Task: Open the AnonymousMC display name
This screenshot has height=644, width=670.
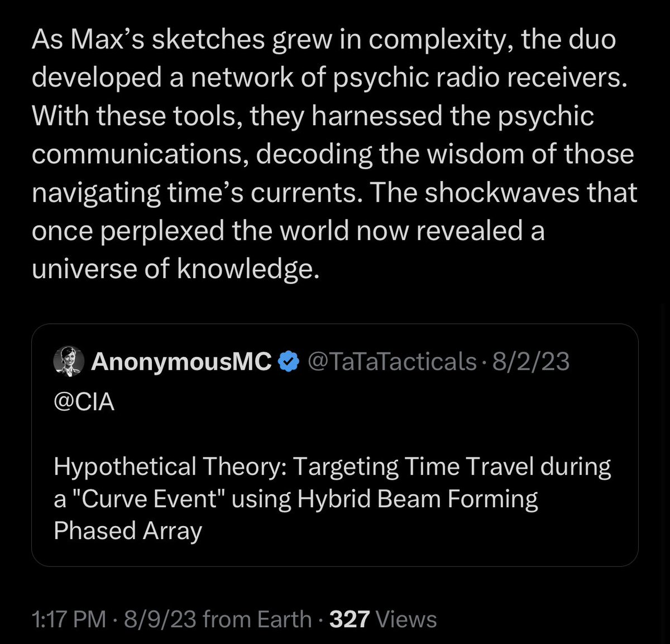Action: (x=181, y=361)
